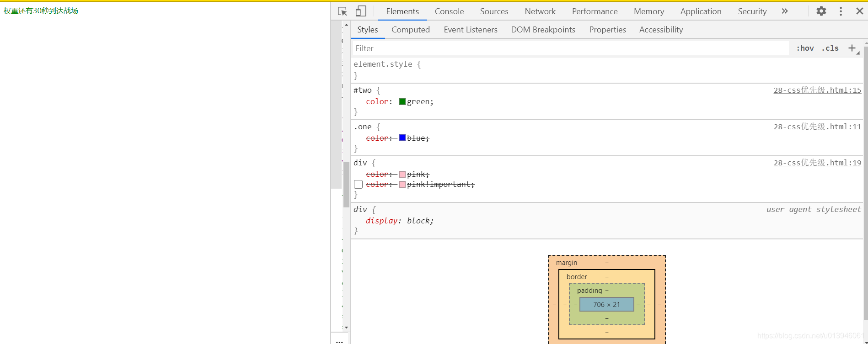Select the Accessibility sub-tab

click(x=661, y=30)
